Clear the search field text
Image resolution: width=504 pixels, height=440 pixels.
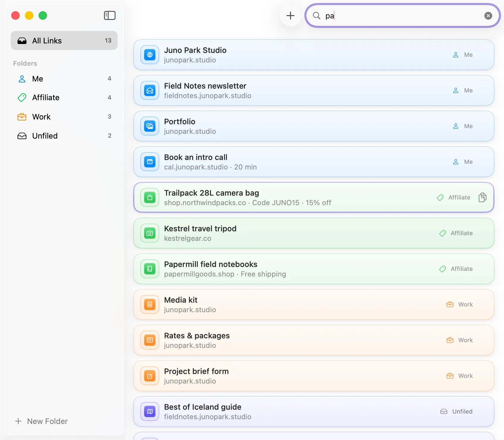click(x=488, y=16)
